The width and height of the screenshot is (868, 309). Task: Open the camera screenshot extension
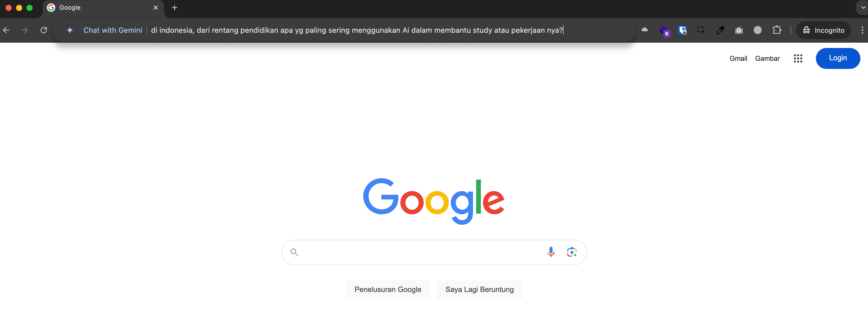click(739, 30)
